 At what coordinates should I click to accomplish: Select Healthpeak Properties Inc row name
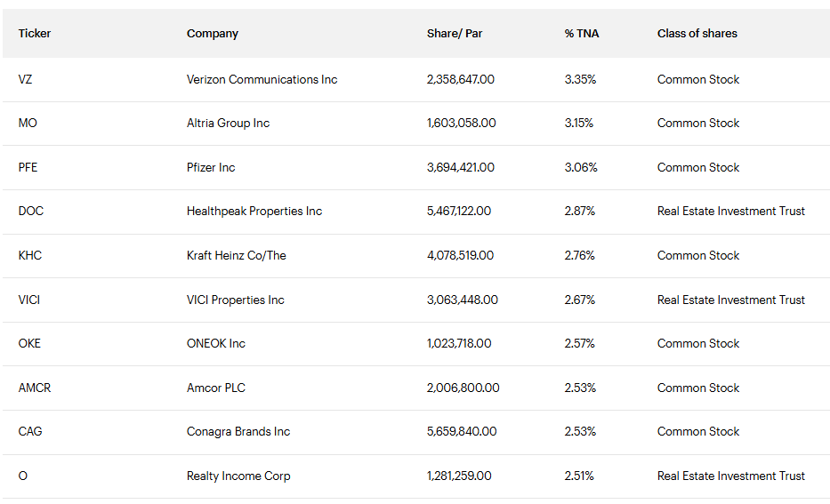click(x=254, y=212)
